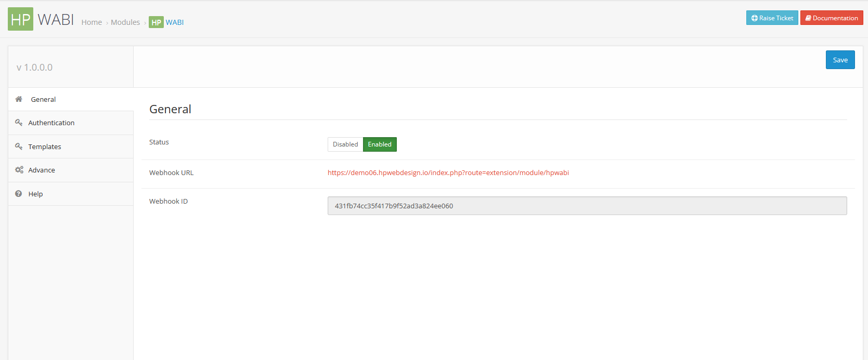Set Status to Enabled
868x360 pixels.
(x=380, y=144)
